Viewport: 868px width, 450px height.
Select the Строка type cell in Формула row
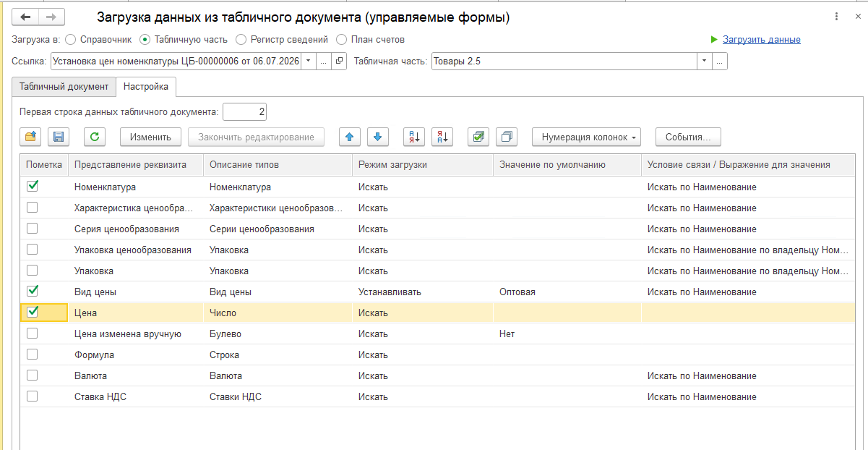[278, 355]
